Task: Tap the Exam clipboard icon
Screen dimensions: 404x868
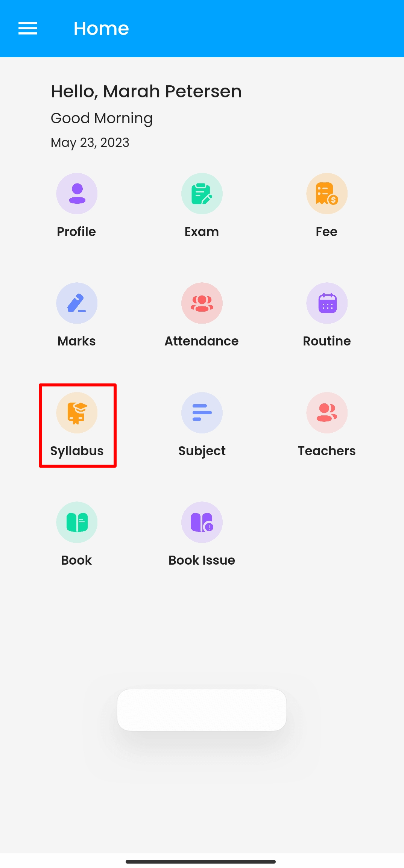Action: point(202,194)
